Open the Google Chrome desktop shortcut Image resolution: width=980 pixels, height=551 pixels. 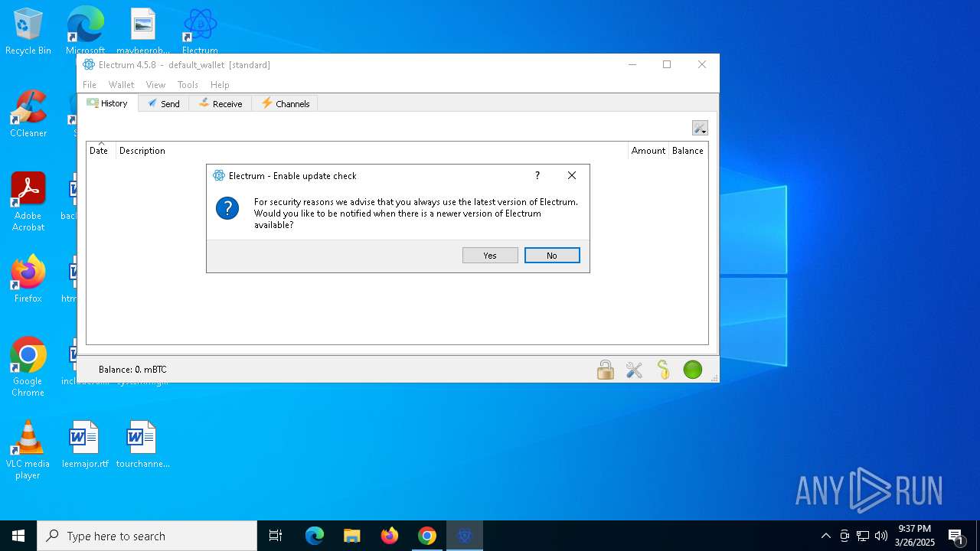tap(28, 367)
